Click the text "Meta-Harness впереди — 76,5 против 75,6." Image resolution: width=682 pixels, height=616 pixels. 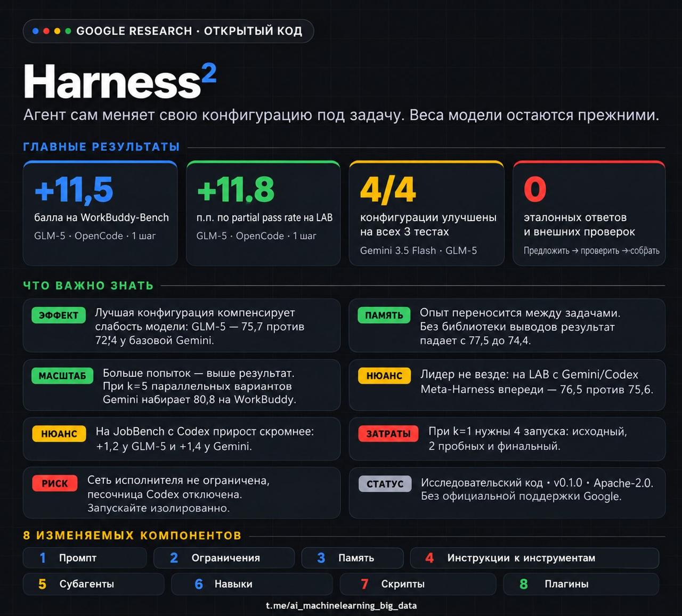[537, 390]
